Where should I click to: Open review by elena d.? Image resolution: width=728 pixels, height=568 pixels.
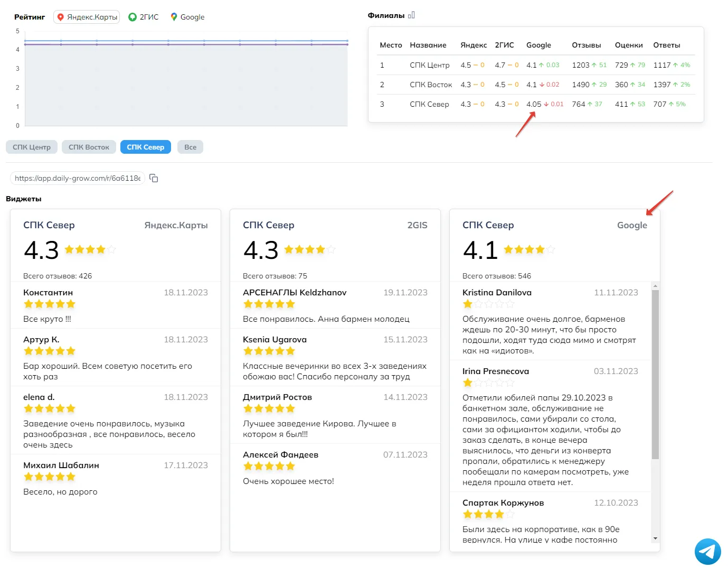(x=116, y=421)
